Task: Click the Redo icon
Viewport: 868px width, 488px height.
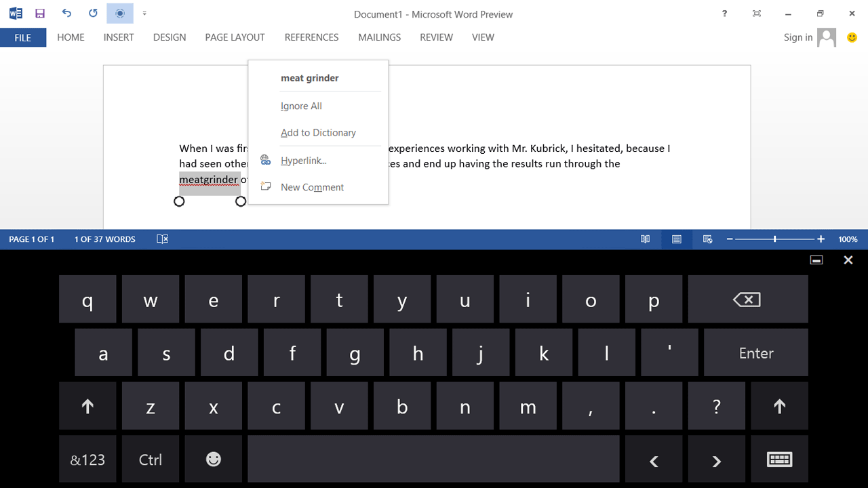Action: pyautogui.click(x=92, y=13)
